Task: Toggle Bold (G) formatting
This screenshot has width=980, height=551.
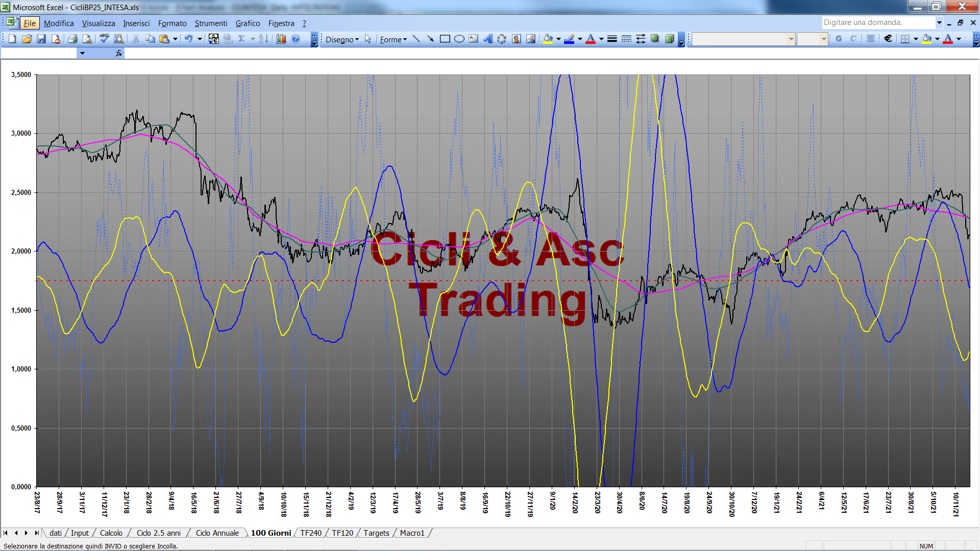Action: coord(839,39)
